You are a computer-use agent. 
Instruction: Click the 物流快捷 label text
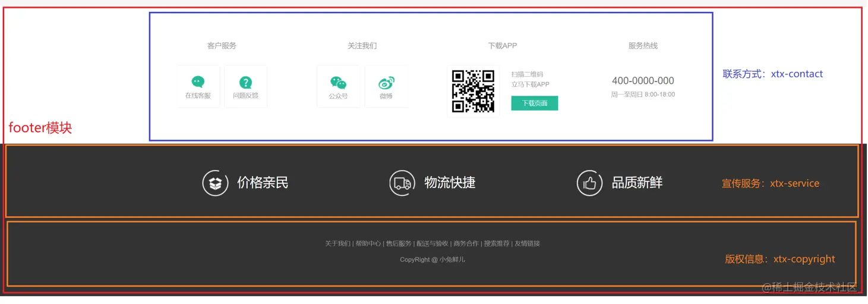[x=450, y=183]
